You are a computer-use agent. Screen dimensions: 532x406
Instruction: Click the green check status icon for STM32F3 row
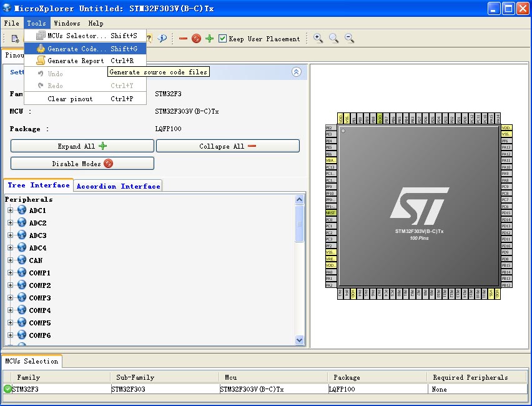point(7,389)
